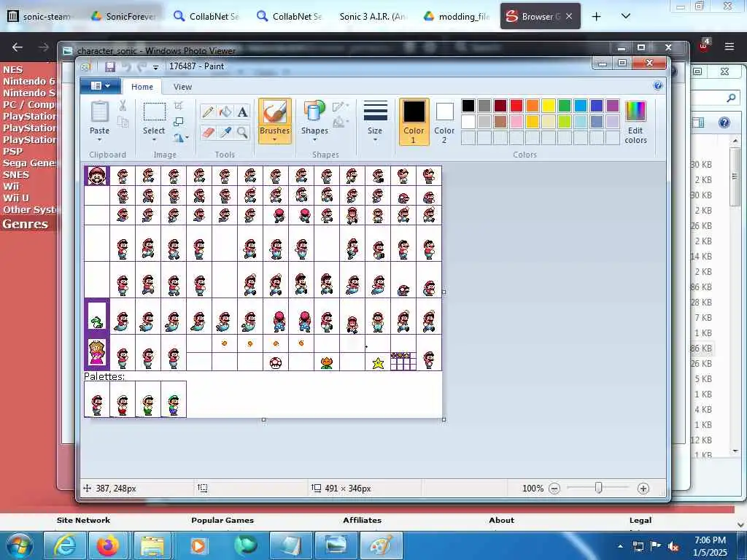The image size is (747, 560).
Task: Expand the Select dropdown arrow
Action: (x=154, y=140)
